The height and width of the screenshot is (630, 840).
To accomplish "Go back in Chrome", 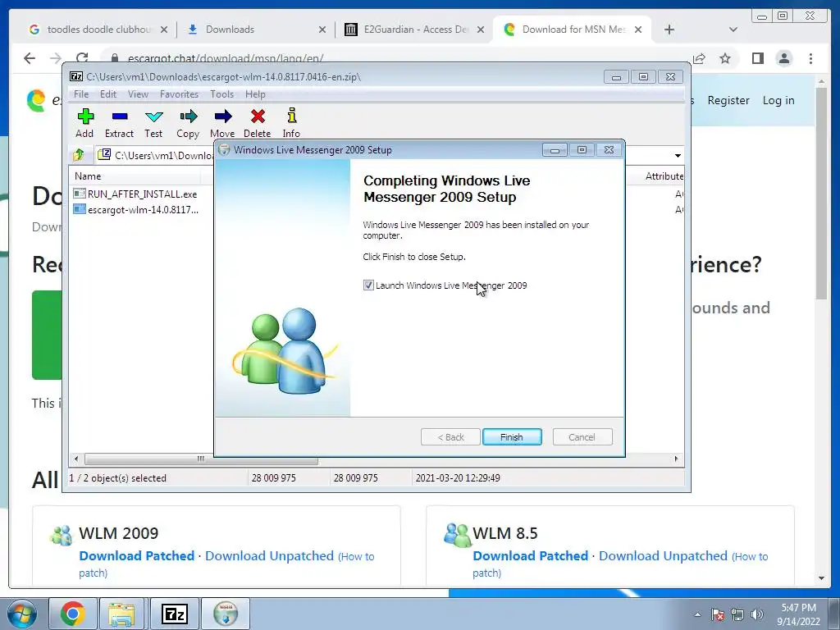I will click(x=30, y=58).
